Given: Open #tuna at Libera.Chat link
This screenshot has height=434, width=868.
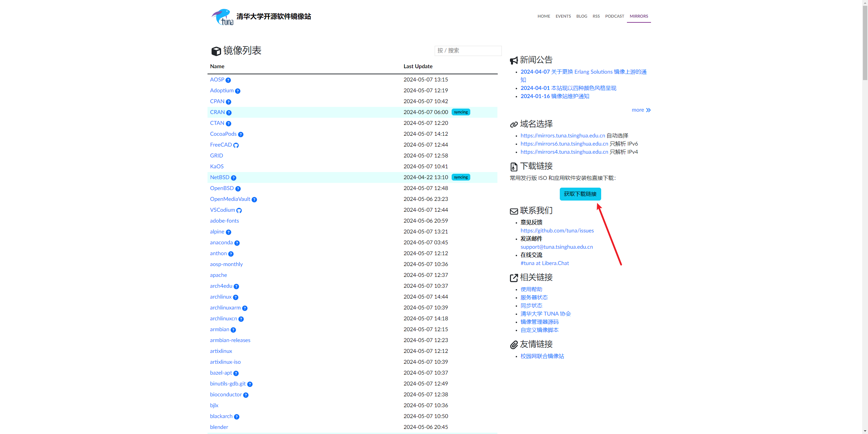Looking at the screenshot, I should click(545, 263).
